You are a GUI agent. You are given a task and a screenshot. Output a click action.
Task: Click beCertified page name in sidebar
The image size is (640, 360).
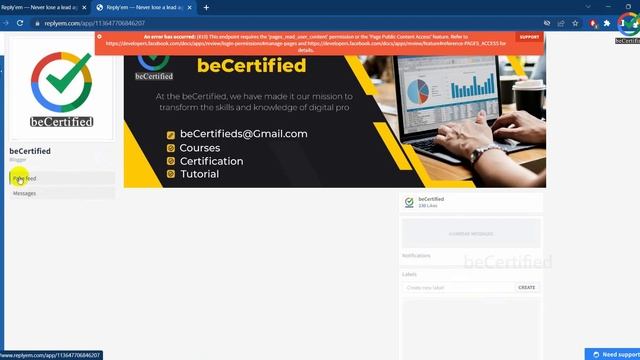(x=30, y=151)
